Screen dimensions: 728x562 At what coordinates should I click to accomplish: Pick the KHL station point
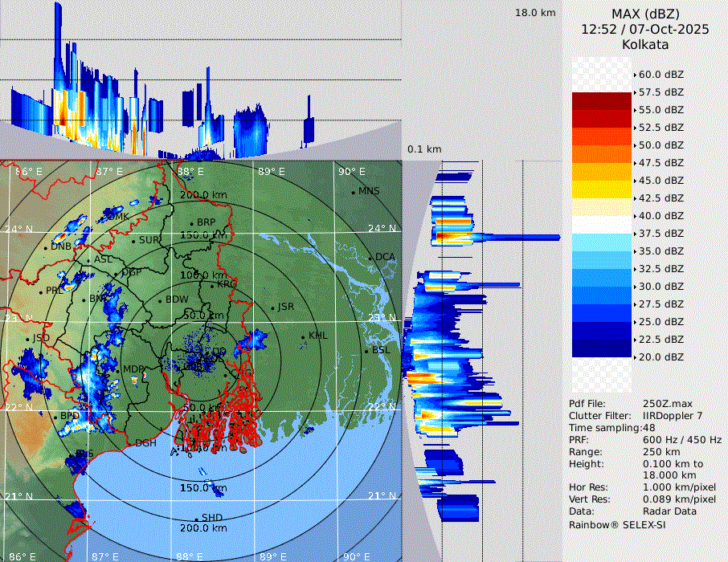[303, 336]
